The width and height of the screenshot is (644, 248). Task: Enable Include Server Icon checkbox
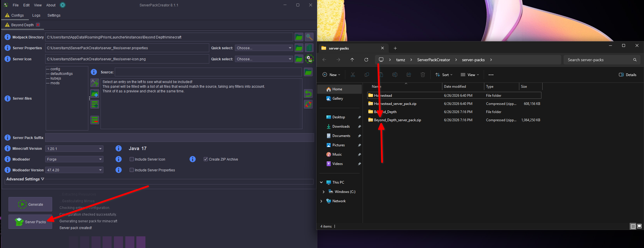point(132,159)
